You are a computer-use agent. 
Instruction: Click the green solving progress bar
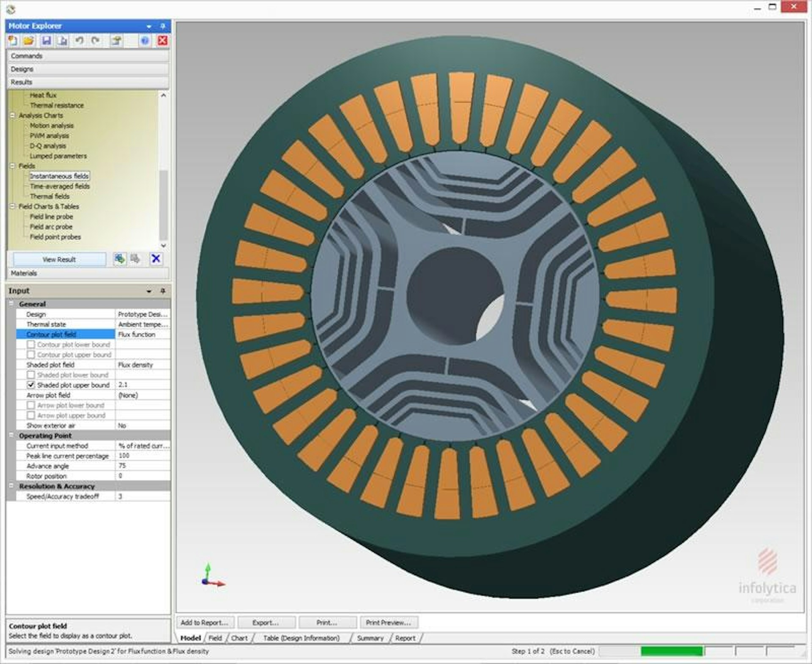(x=672, y=651)
